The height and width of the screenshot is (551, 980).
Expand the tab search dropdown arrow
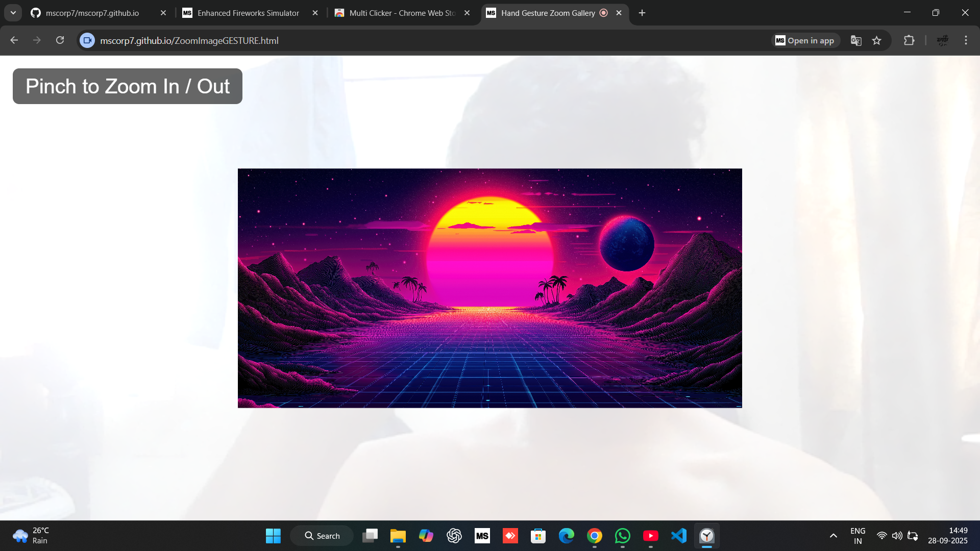point(13,13)
